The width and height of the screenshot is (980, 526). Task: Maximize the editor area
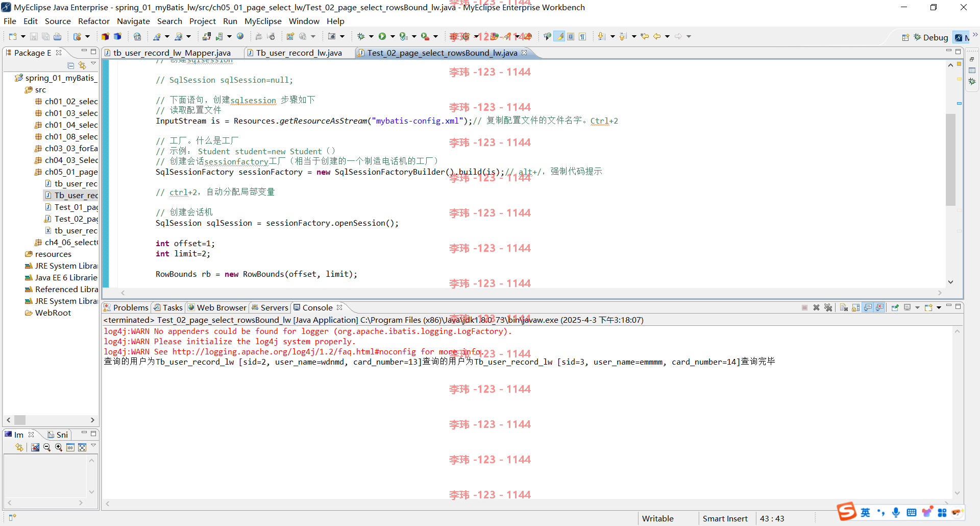tap(958, 51)
